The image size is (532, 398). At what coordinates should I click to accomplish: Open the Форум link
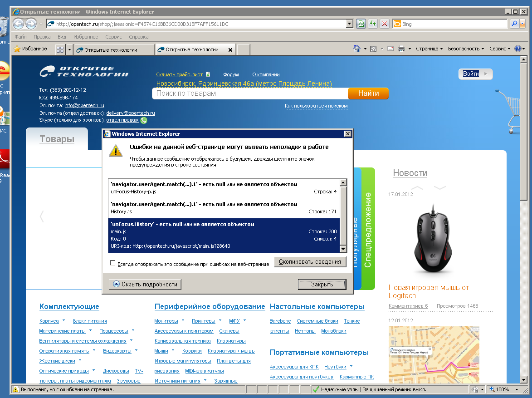(231, 74)
